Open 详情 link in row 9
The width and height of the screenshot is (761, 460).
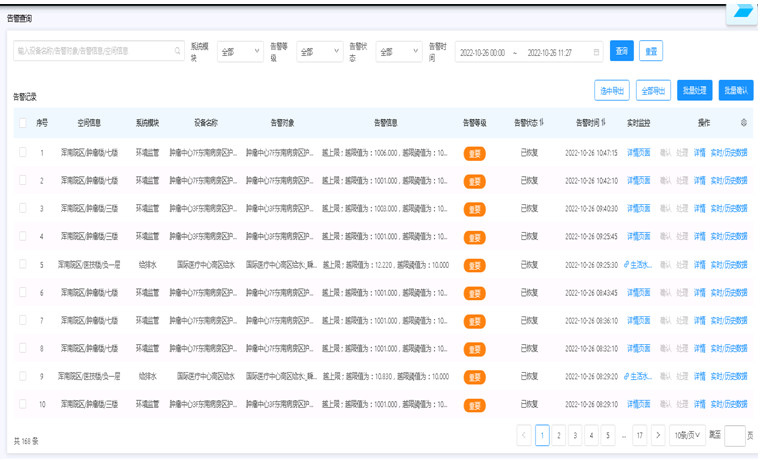(699, 377)
